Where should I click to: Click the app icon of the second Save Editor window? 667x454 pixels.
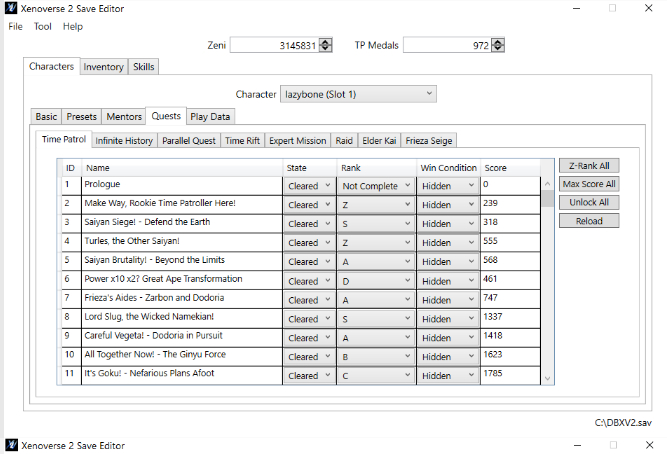click(11, 445)
